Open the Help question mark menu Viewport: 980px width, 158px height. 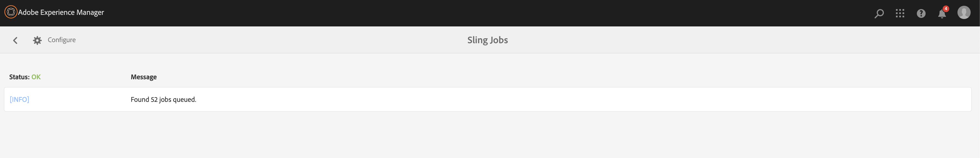[921, 14]
